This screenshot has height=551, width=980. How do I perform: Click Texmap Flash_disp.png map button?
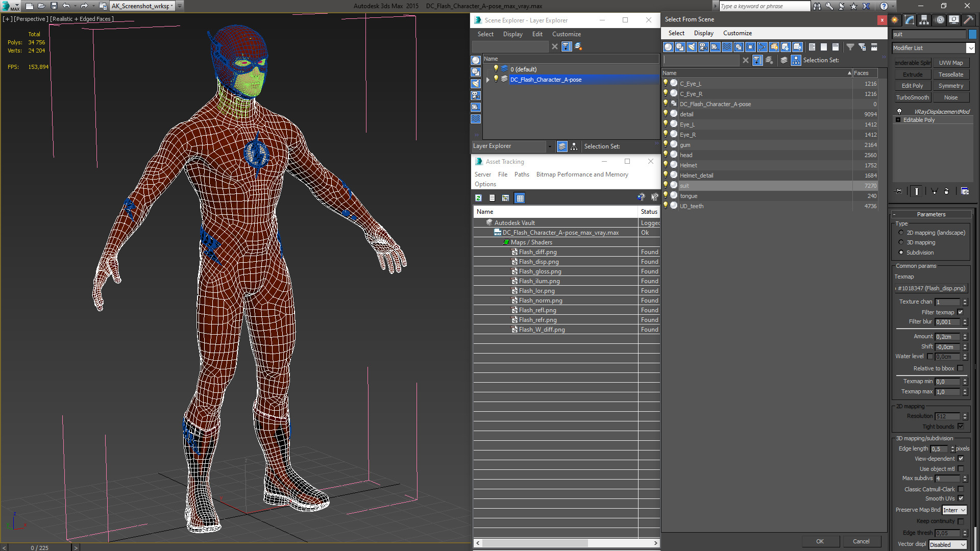point(932,288)
